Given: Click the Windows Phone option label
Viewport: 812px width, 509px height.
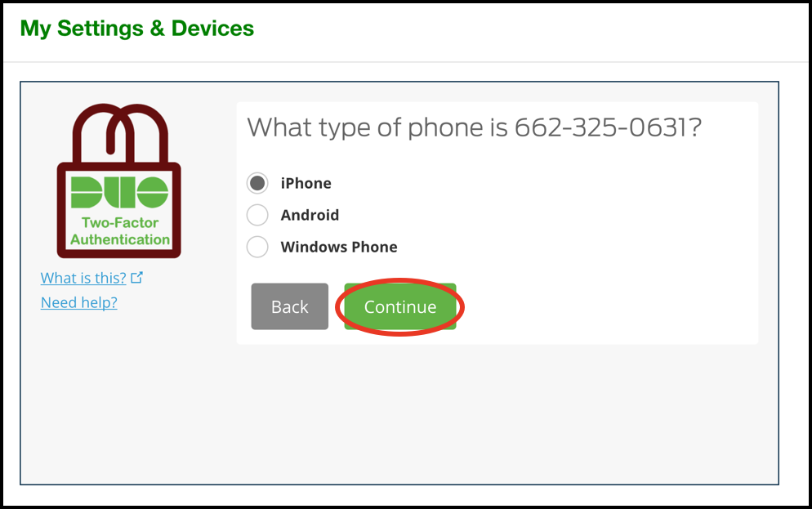Looking at the screenshot, I should point(339,247).
